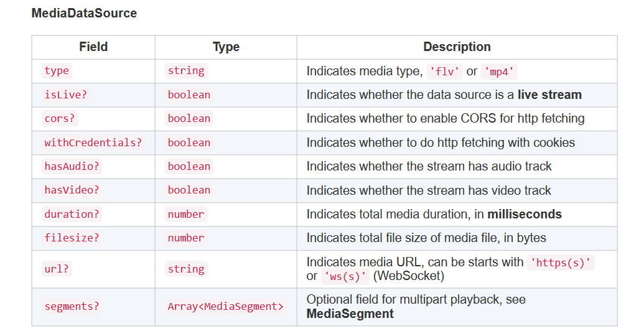The height and width of the screenshot is (336, 644).
Task: Click the 'flv' code snippet
Action: click(445, 72)
